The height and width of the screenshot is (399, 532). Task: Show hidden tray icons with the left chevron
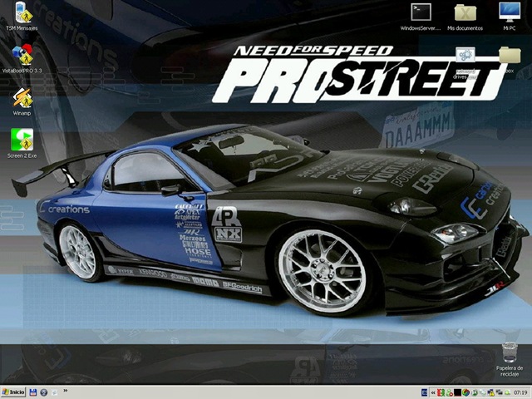click(x=433, y=393)
